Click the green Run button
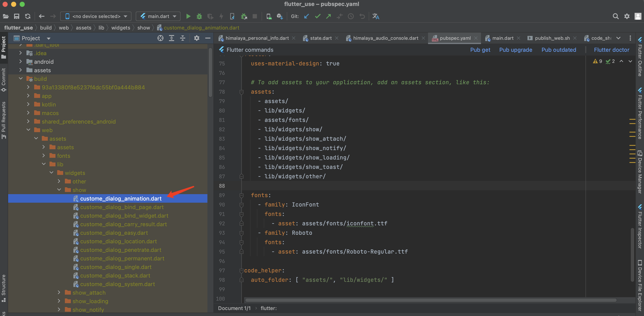The image size is (644, 316). coord(188,16)
